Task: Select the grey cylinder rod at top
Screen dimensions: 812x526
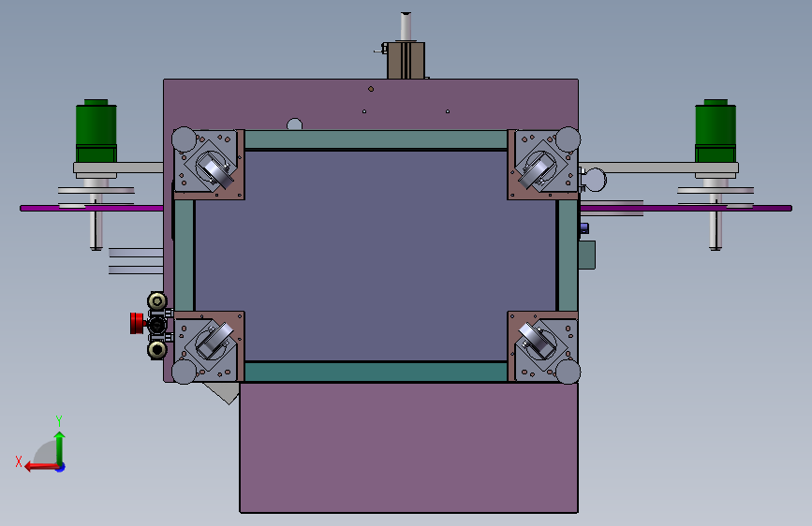Action: pos(406,27)
